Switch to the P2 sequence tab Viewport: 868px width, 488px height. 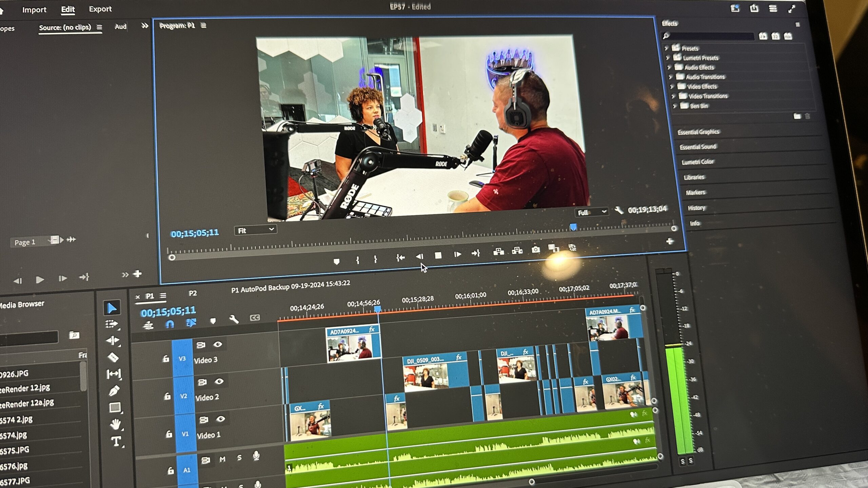click(x=193, y=293)
